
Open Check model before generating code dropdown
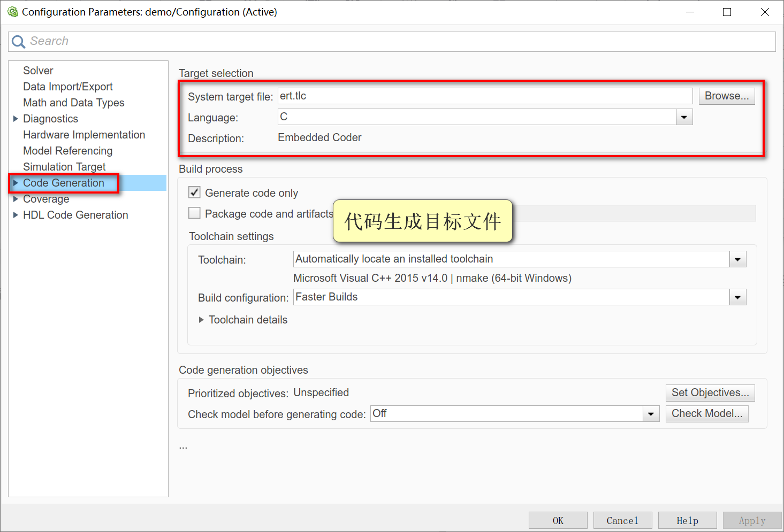point(651,414)
